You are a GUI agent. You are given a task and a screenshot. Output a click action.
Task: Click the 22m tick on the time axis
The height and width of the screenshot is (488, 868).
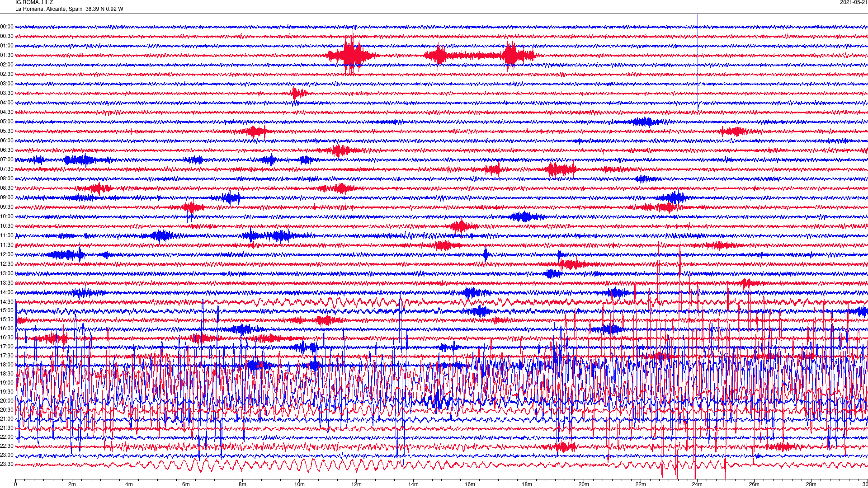coord(640,484)
